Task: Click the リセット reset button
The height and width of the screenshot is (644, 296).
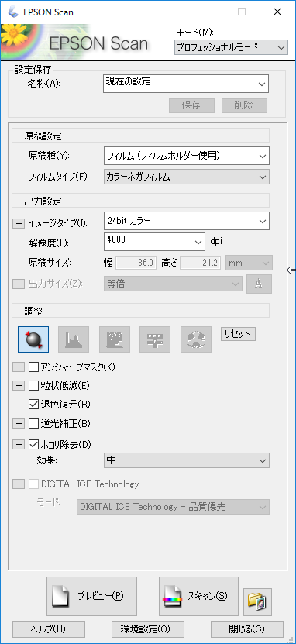Action: click(238, 334)
